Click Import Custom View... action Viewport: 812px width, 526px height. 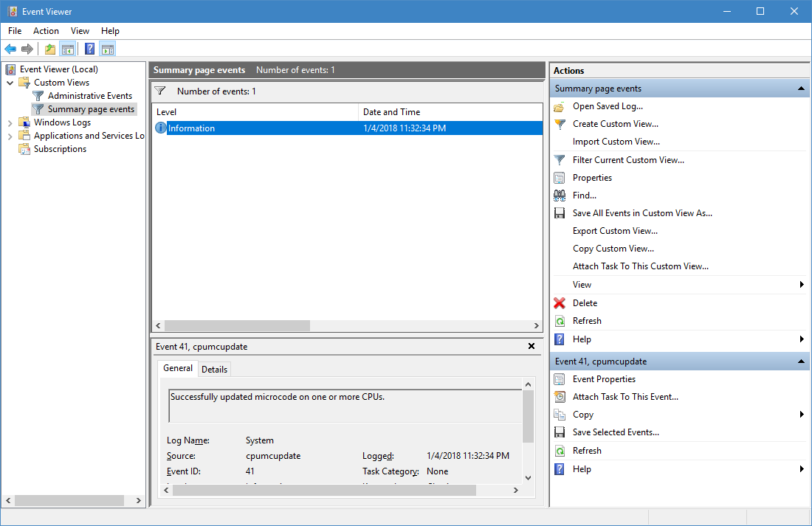(x=616, y=142)
